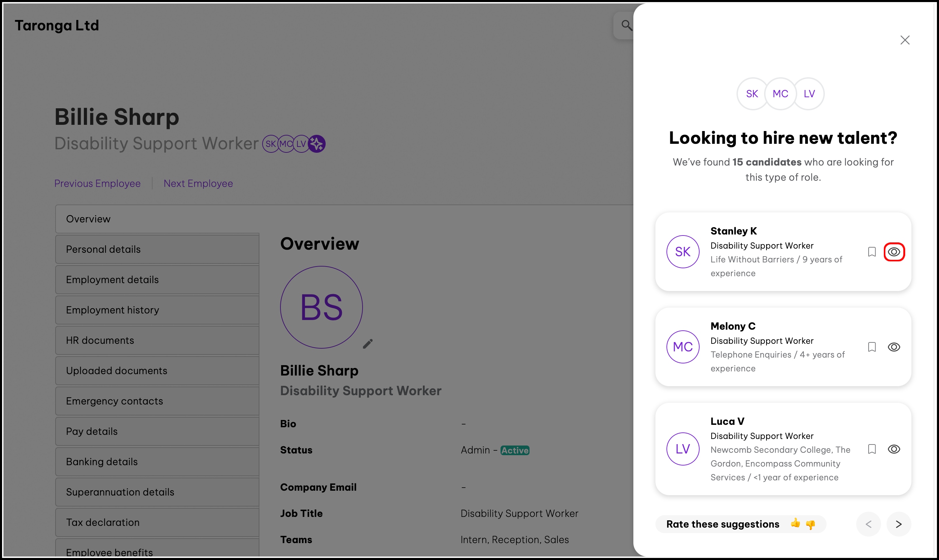Close the hire new talent panel
The width and height of the screenshot is (939, 560).
point(905,40)
